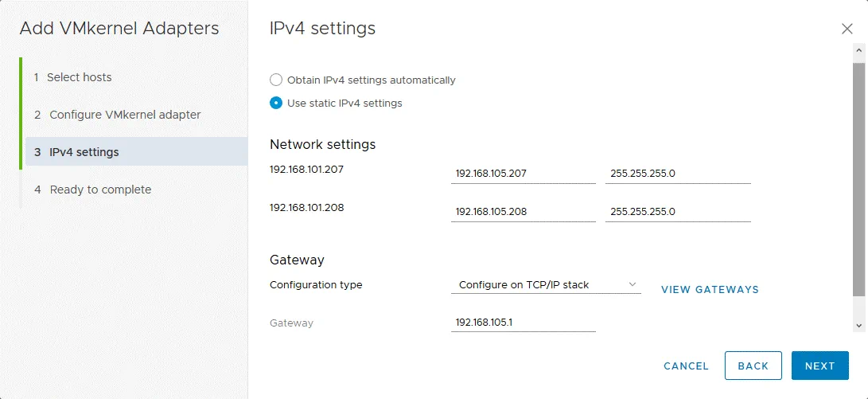
Task: Click subnet mask field for host 192.168.101.207
Action: (x=677, y=173)
